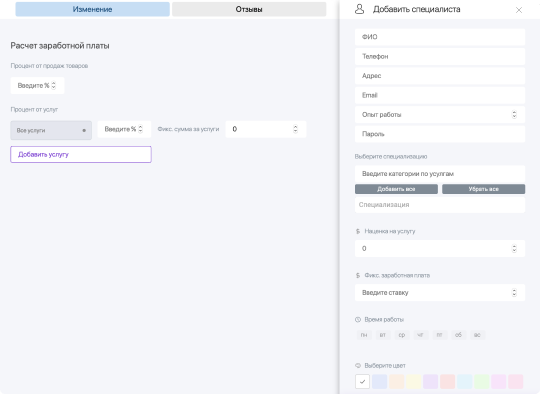541x394 pixels.
Task: Open the Отзывы tab
Action: 249,9
